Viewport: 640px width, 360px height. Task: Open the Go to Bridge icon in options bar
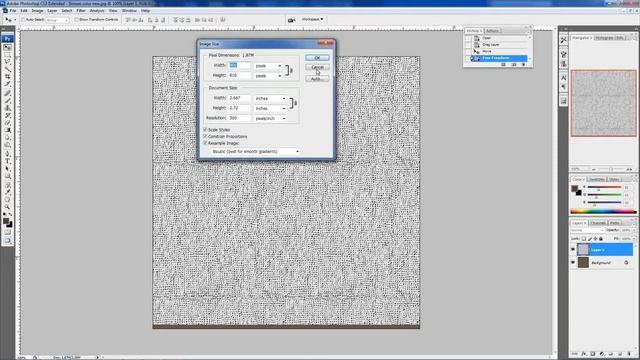pyautogui.click(x=291, y=20)
